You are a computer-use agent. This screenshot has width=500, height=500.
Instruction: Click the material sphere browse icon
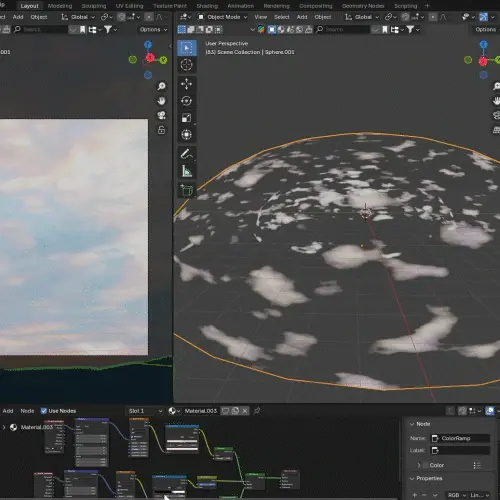point(174,411)
